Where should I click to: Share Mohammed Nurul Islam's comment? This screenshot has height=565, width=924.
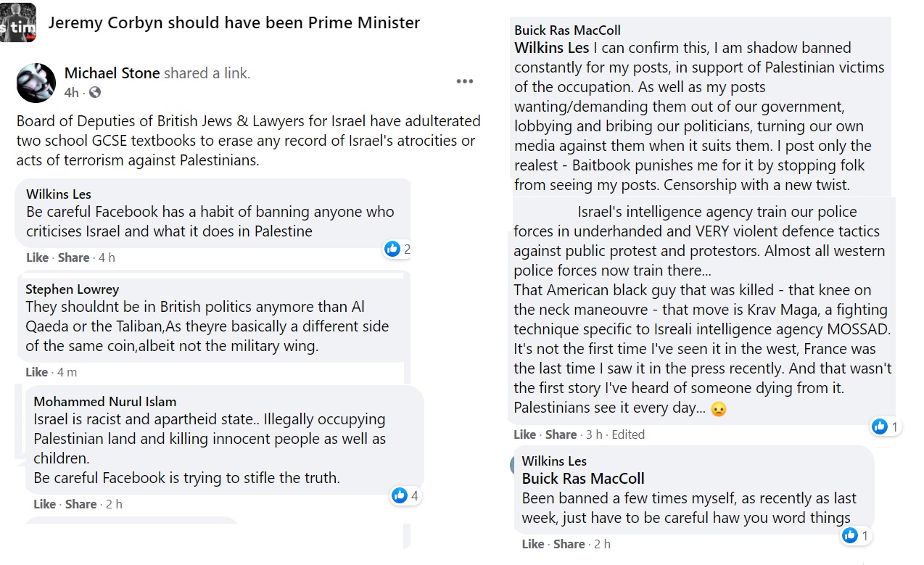[x=81, y=504]
